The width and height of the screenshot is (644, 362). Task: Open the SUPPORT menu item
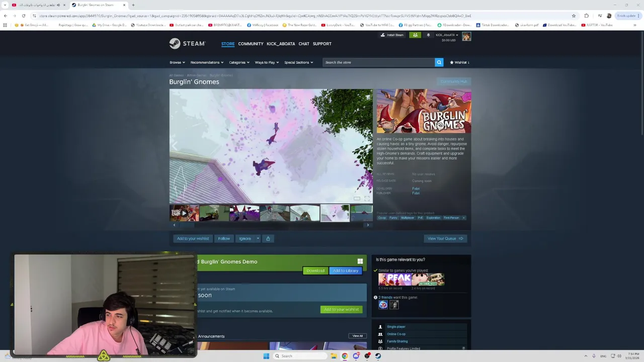(x=322, y=44)
